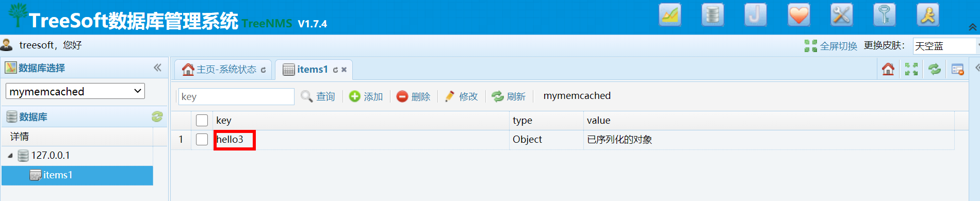Click the key icon in header
The width and height of the screenshot is (980, 201).
[x=884, y=15]
